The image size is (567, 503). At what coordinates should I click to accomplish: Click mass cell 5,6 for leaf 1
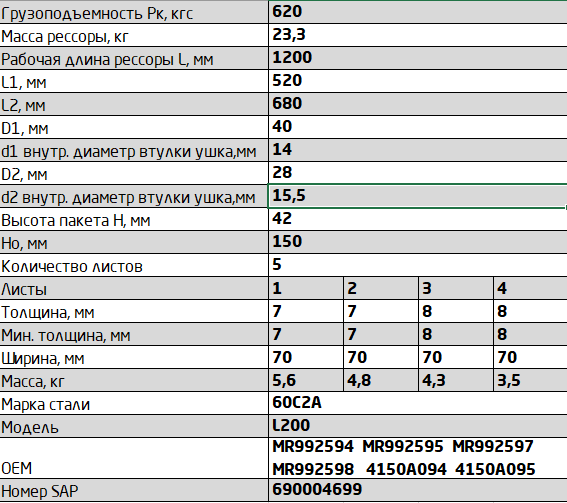point(306,380)
